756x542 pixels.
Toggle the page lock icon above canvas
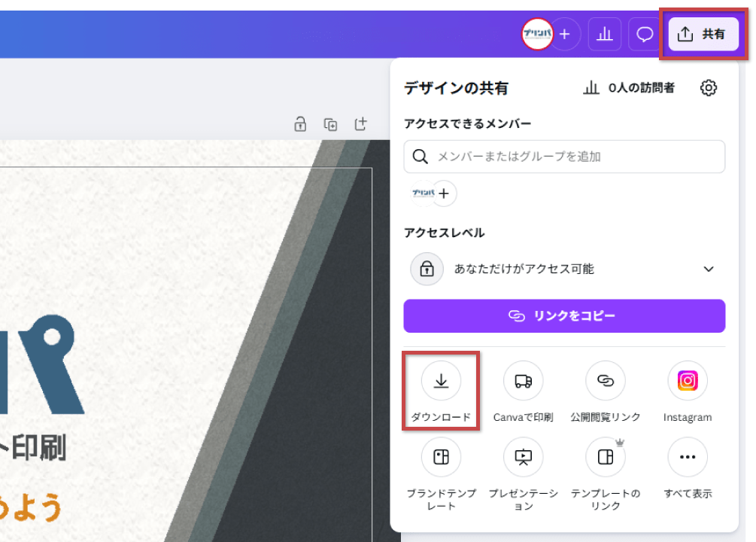pos(300,124)
